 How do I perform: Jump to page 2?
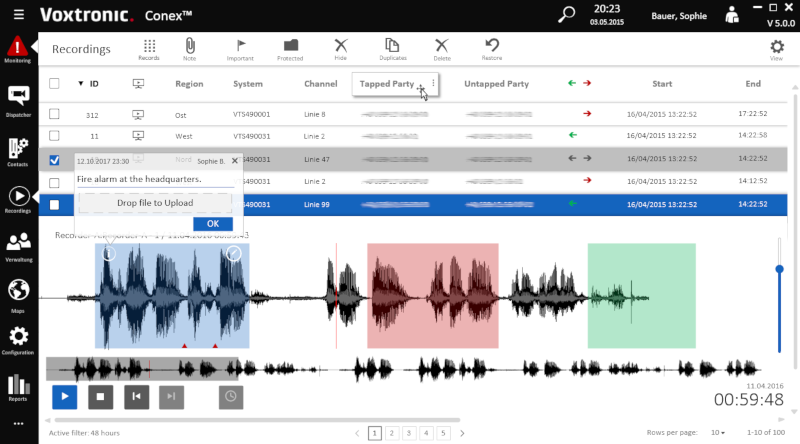click(x=392, y=433)
